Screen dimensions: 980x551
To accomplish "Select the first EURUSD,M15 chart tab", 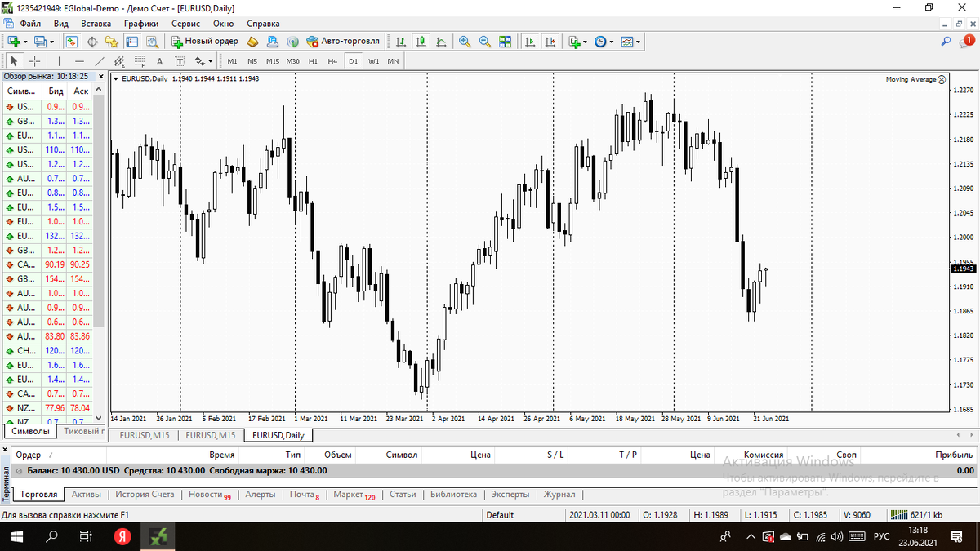I will tap(143, 435).
